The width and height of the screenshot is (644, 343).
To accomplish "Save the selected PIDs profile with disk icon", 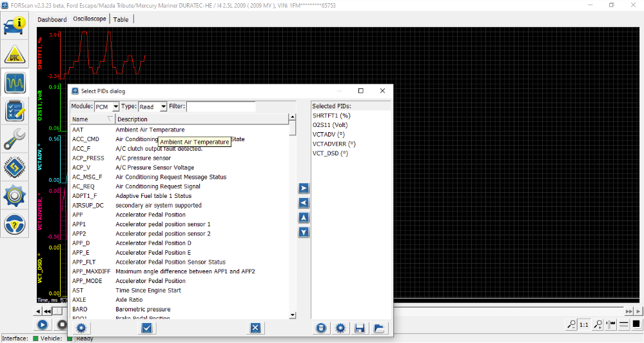I will point(360,328).
